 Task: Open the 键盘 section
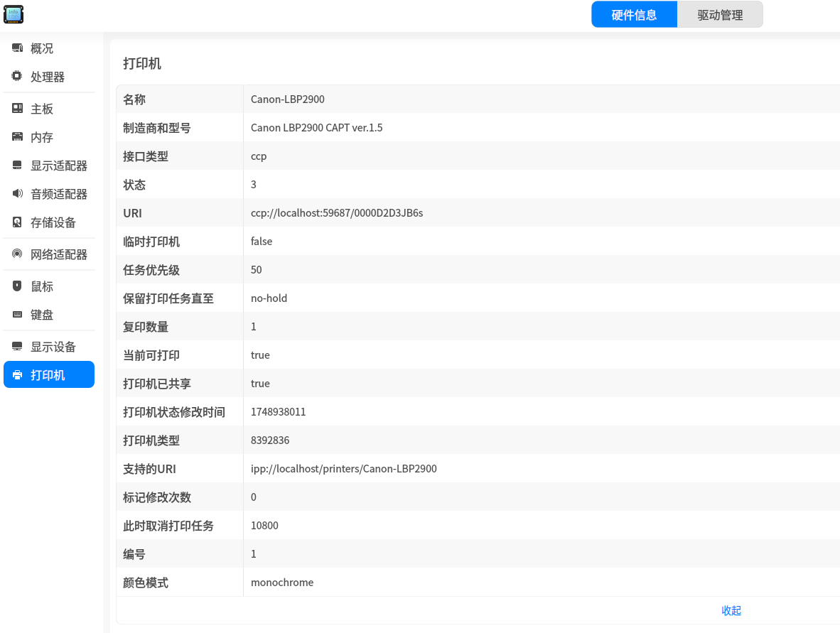(49, 315)
